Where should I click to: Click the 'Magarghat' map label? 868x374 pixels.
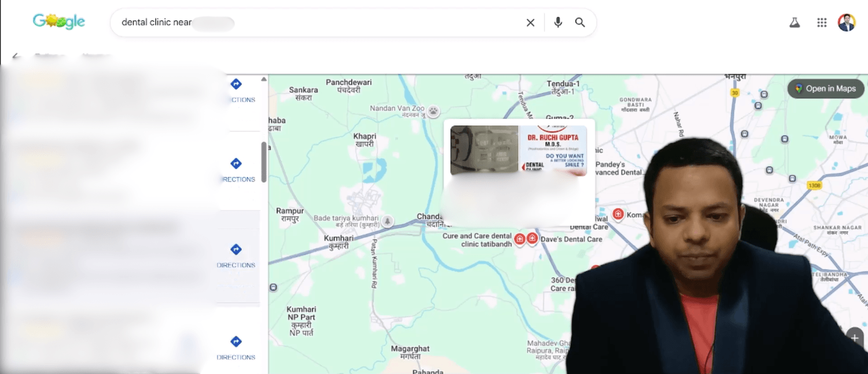pos(410,353)
